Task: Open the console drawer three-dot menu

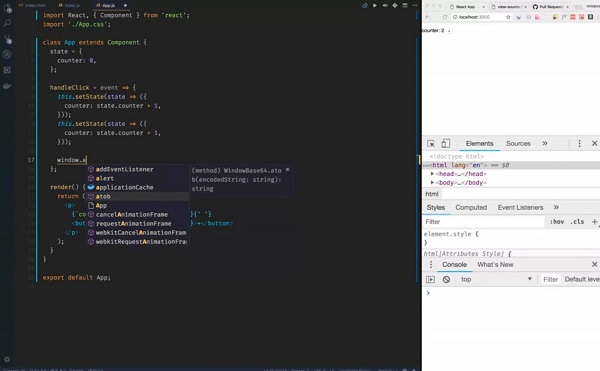Action: coord(431,264)
